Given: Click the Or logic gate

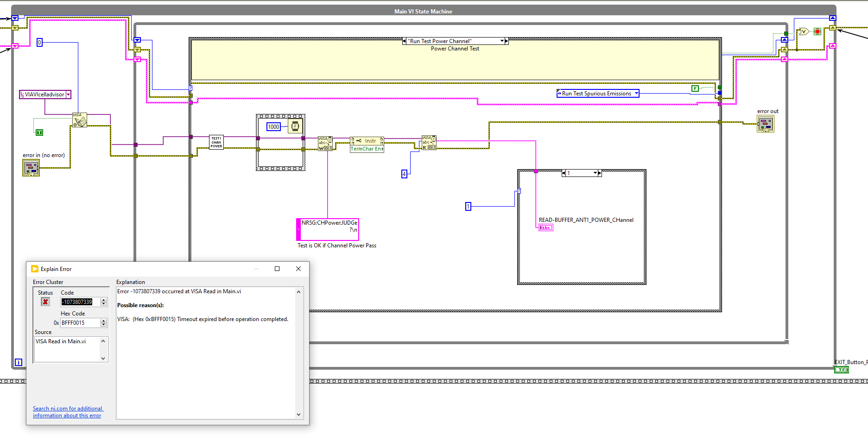Looking at the screenshot, I should point(803,32).
